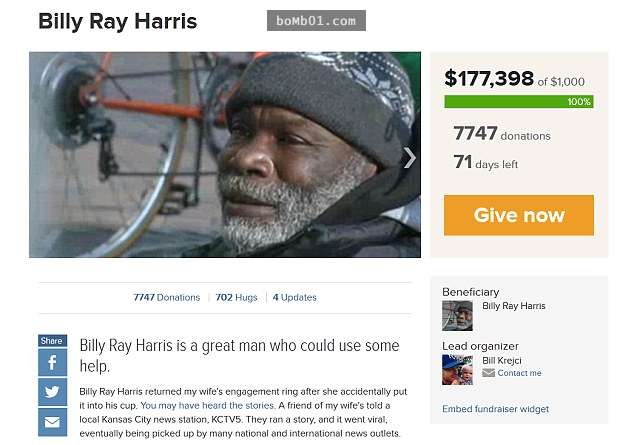Open the 4 Updates tab
The width and height of the screenshot is (634, 445).
tap(294, 297)
